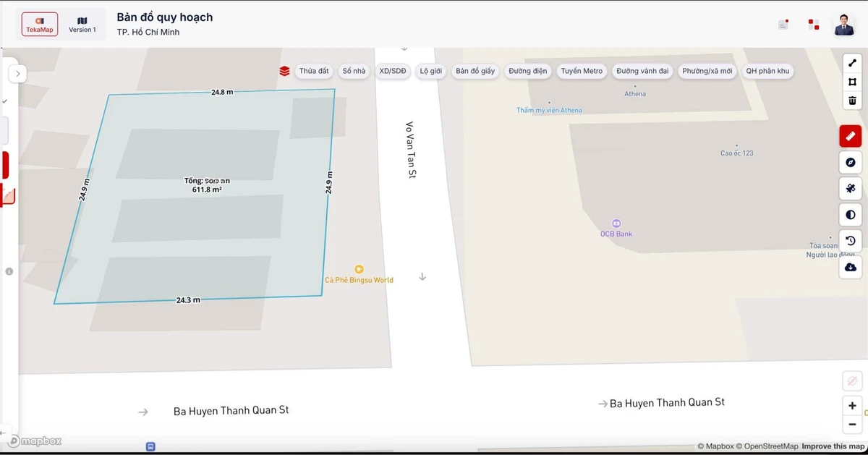The image size is (868, 455).
Task: Expand the left sidebar with chevron
Action: pyautogui.click(x=17, y=74)
